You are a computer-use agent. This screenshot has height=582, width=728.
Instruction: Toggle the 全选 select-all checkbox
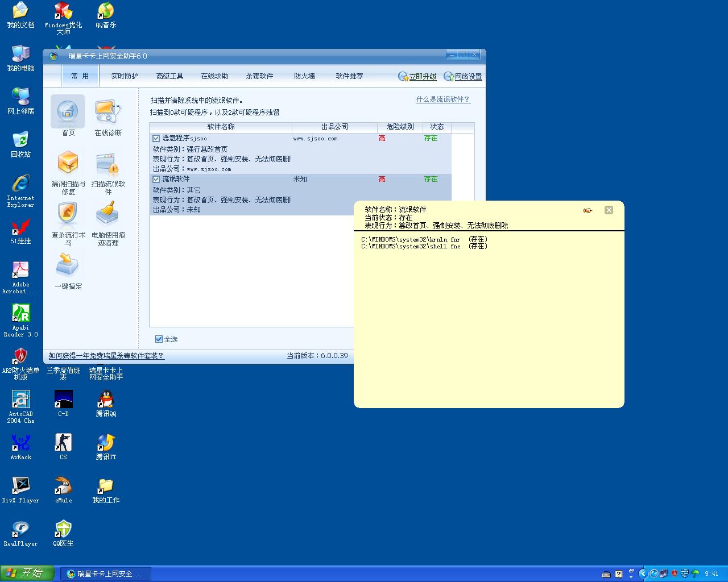[x=159, y=339]
